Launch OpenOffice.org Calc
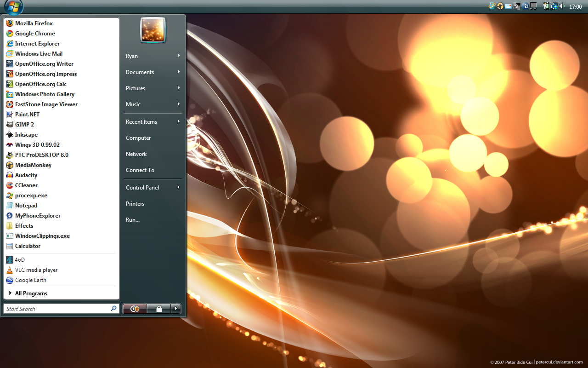This screenshot has width=588, height=368. [x=62, y=84]
